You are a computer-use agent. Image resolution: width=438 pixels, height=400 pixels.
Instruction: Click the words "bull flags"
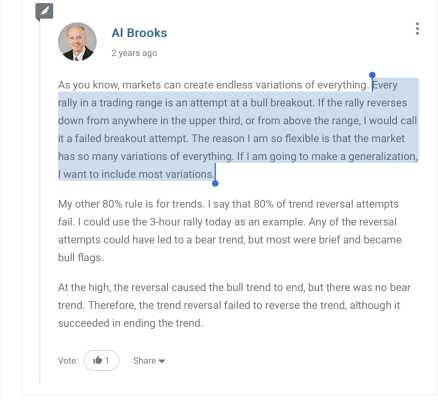pos(80,258)
